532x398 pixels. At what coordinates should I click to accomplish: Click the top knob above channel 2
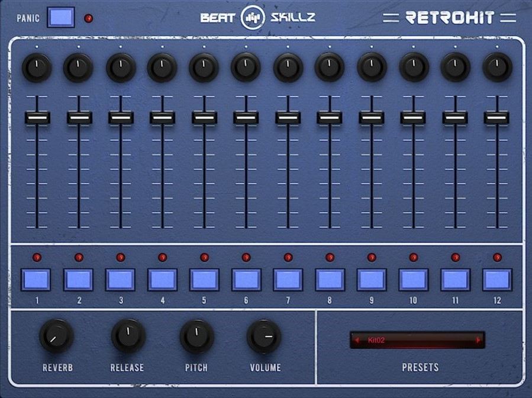pyautogui.click(x=78, y=68)
